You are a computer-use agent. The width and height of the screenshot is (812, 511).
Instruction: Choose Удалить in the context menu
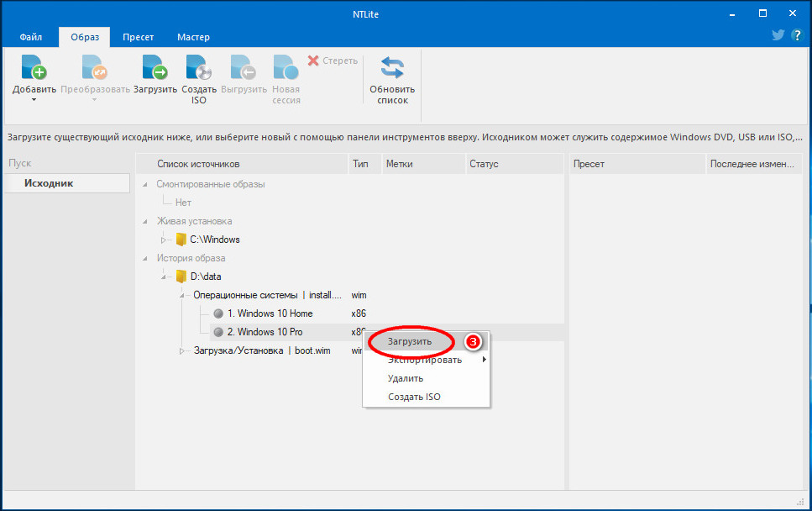(426, 378)
